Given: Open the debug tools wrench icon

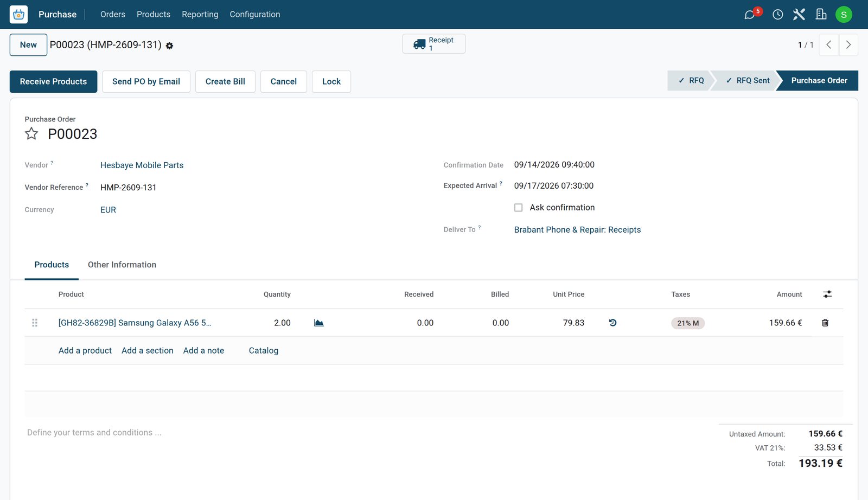Looking at the screenshot, I should click(799, 15).
